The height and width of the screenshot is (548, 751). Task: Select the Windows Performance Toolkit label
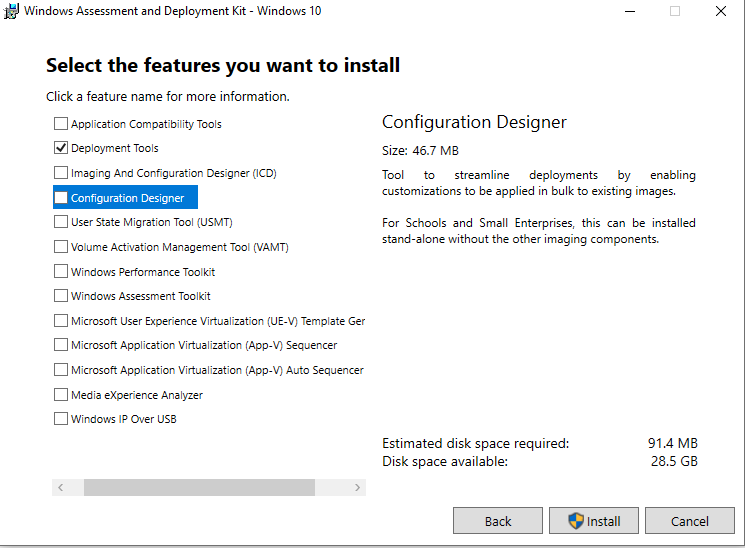click(143, 272)
